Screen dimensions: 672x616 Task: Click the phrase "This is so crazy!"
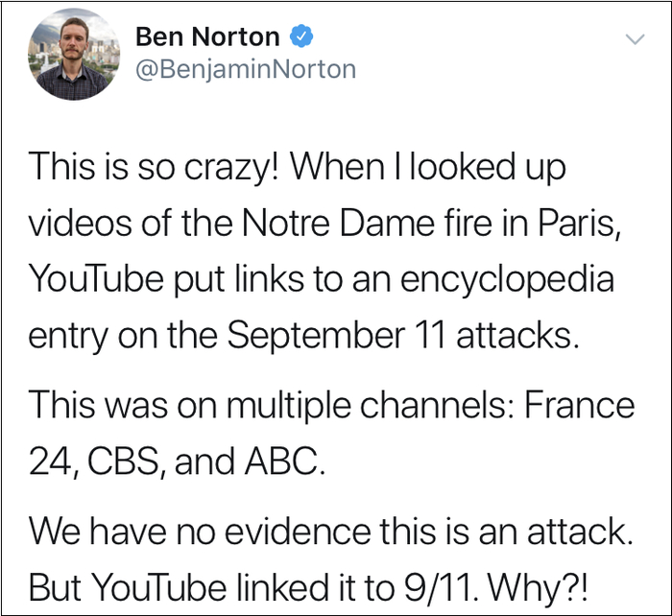click(156, 169)
